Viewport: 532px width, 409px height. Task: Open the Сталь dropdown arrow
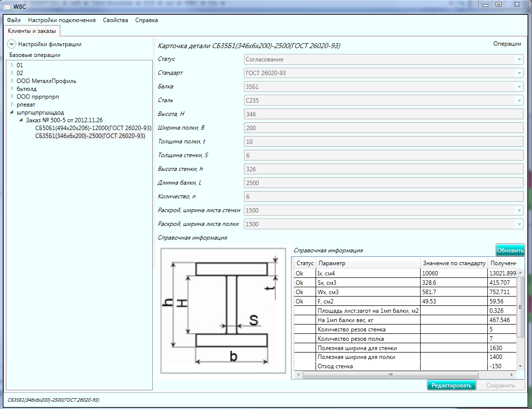click(519, 101)
